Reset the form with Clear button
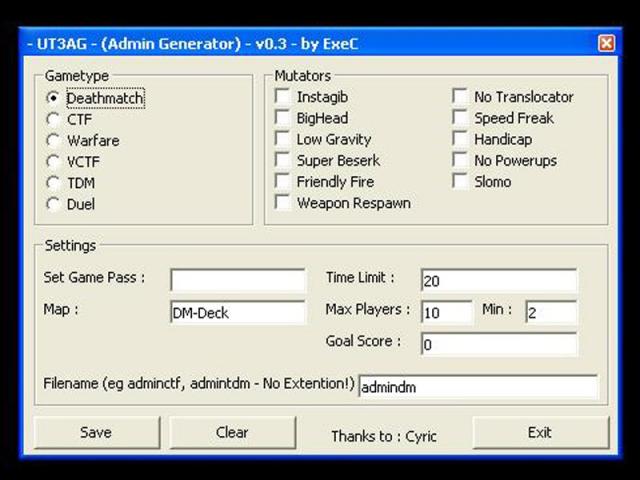Screen dimensions: 640x480 [x=233, y=432]
